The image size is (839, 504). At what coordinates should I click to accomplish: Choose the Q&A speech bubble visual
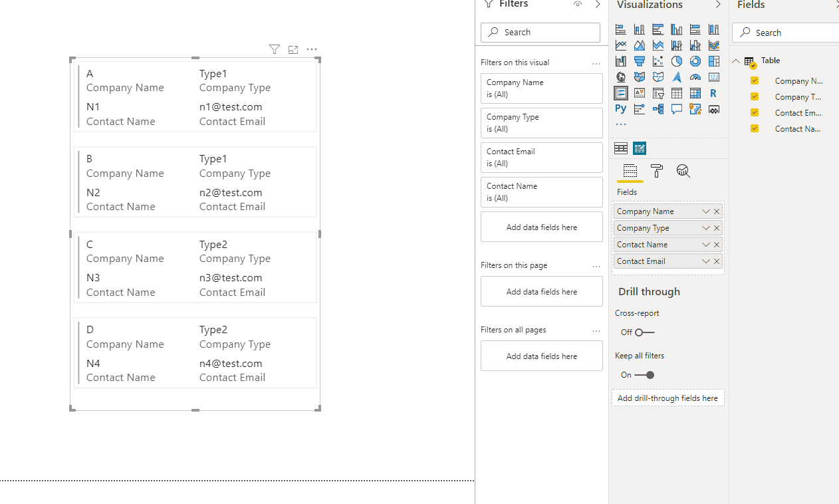pos(677,109)
